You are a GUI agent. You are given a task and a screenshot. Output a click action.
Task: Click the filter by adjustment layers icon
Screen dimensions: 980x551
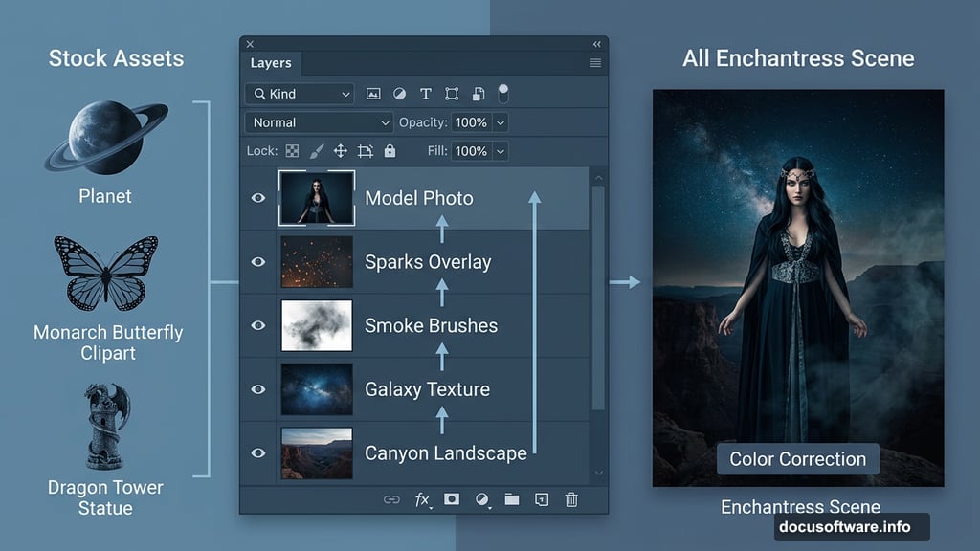coord(399,93)
